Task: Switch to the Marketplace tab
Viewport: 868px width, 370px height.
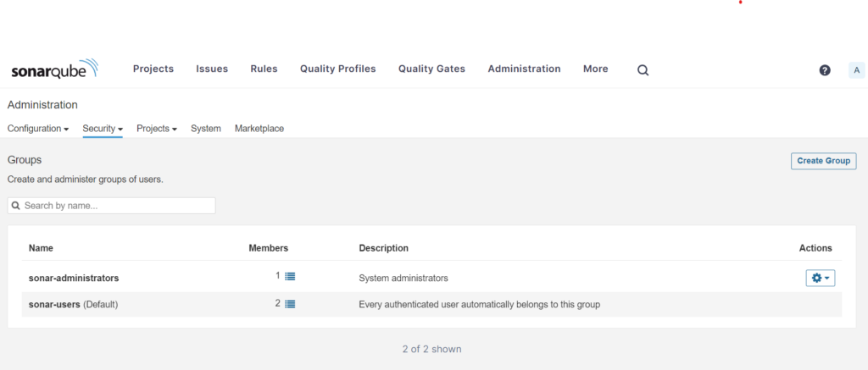Action: 259,129
